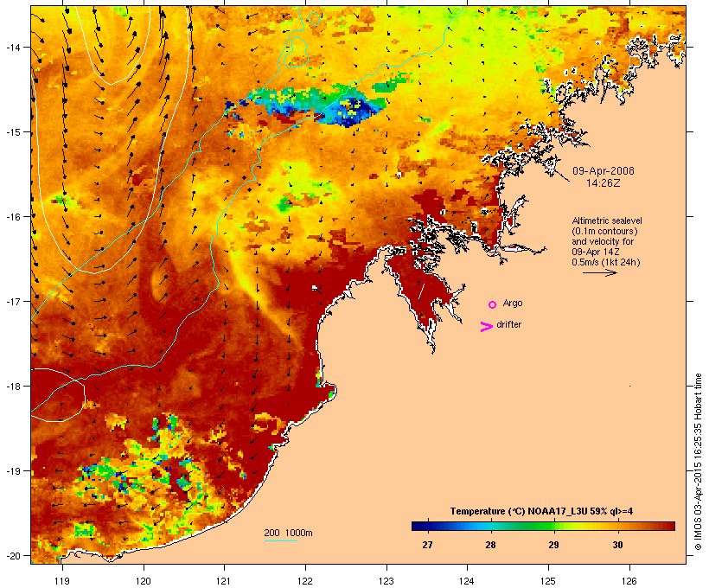
Task: Click the '119' longitude axis label
Action: [x=62, y=581]
